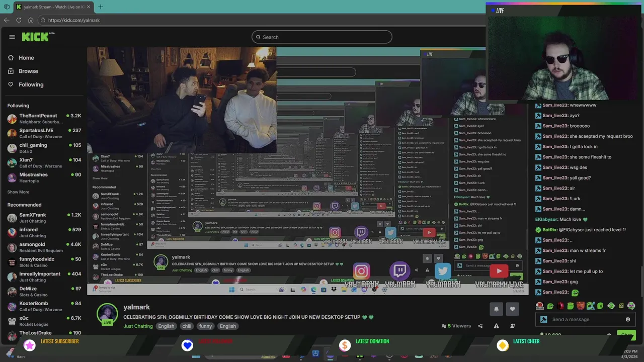Open TheBurntPeanut's channel
The image size is (644, 362).
[x=44, y=119]
